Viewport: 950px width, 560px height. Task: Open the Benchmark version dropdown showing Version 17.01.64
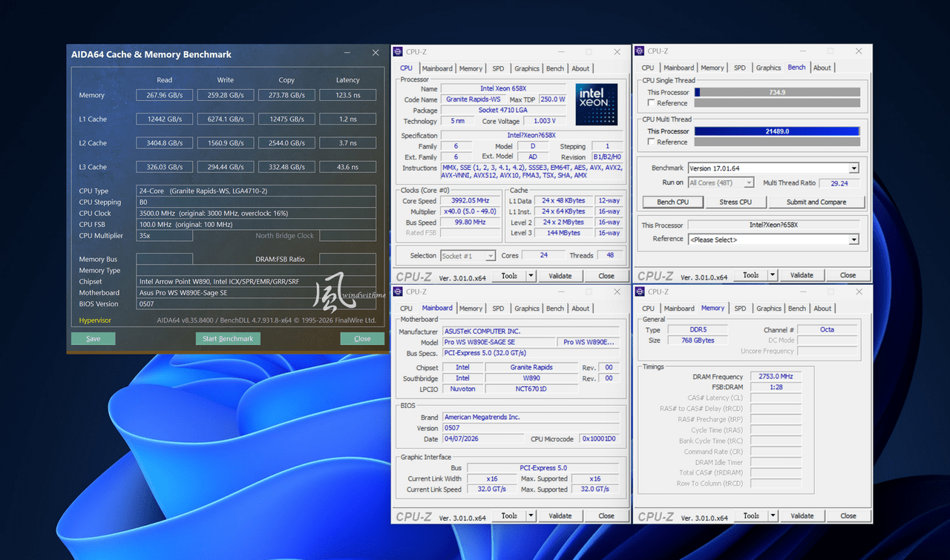pos(854,168)
